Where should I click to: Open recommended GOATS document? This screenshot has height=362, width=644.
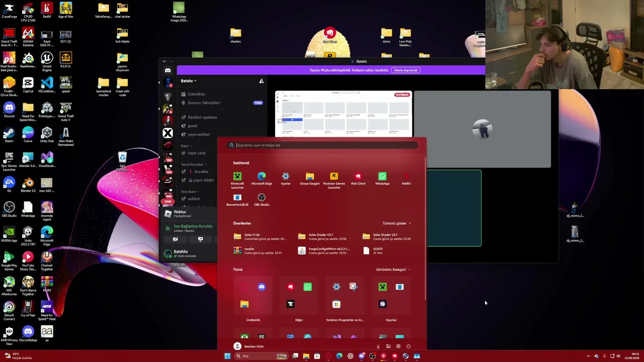pos(374,251)
